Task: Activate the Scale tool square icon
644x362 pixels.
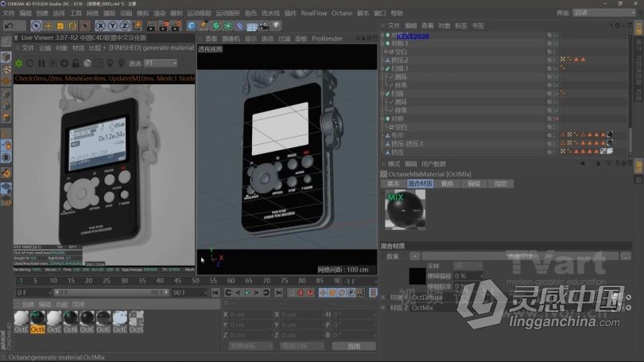Action: coord(60,26)
